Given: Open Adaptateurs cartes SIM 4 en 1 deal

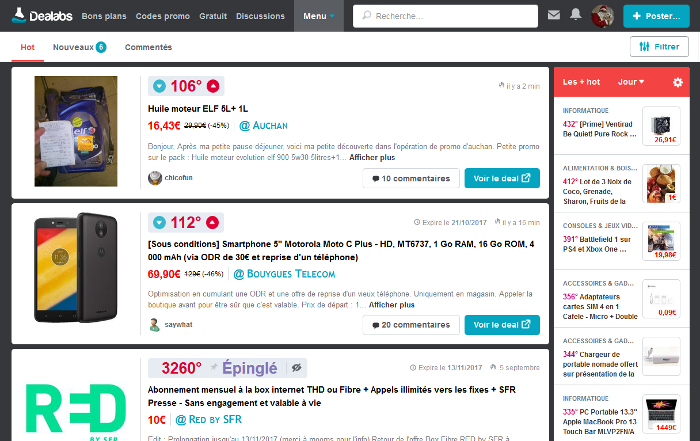Looking at the screenshot, I should point(600,307).
